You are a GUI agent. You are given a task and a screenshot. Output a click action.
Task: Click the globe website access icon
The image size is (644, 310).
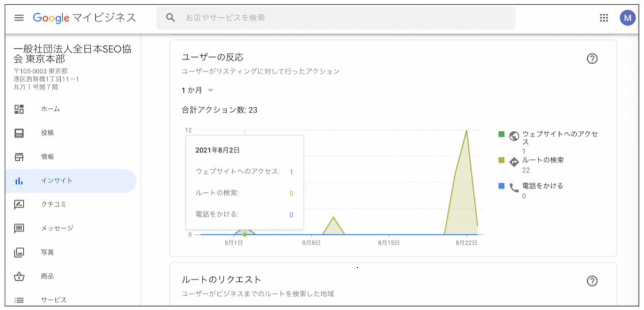513,135
